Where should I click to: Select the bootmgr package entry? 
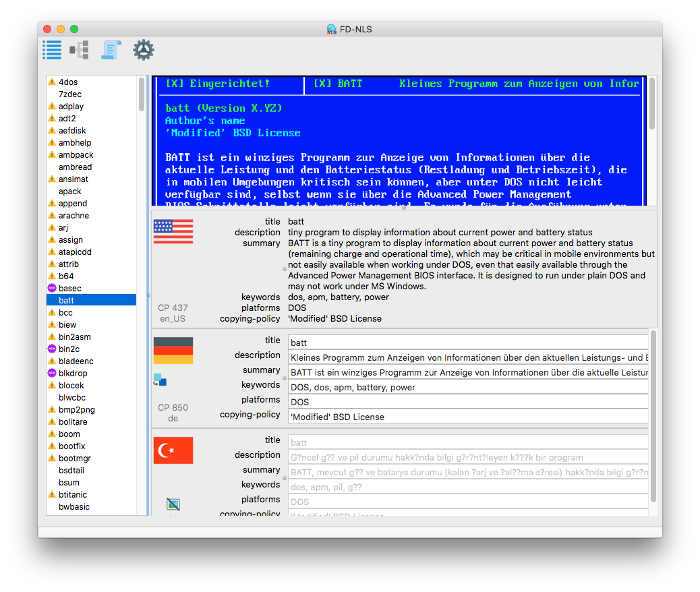coord(74,458)
